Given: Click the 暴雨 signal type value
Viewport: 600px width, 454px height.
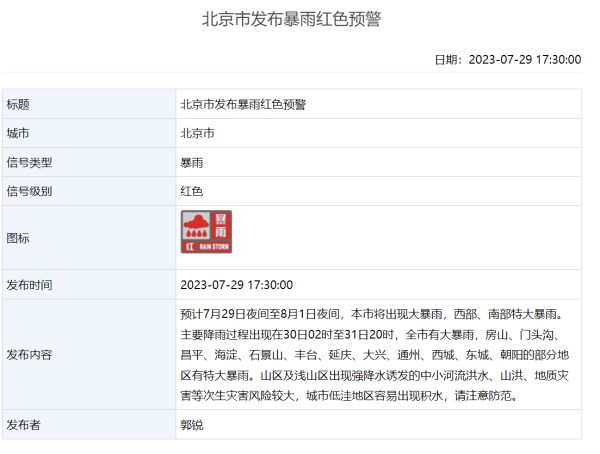Looking at the screenshot, I should pyautogui.click(x=191, y=162).
